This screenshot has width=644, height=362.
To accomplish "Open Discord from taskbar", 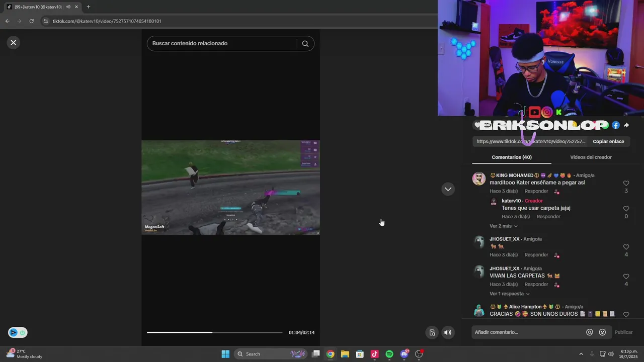I will (x=404, y=354).
